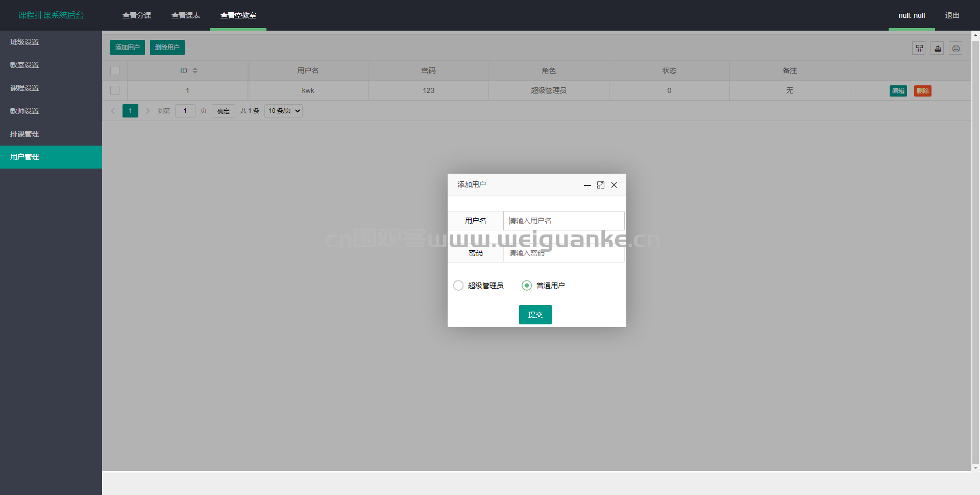Open the 查看课表 top tab
Screen dimensions: 980x495
[186, 15]
